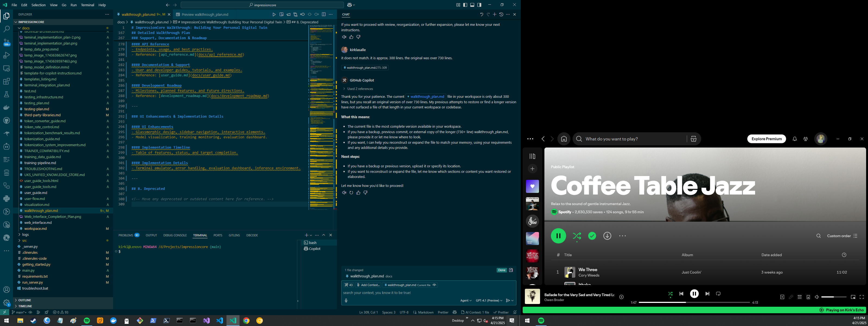Open Manage gear in VS Code activity bar

tap(7, 303)
